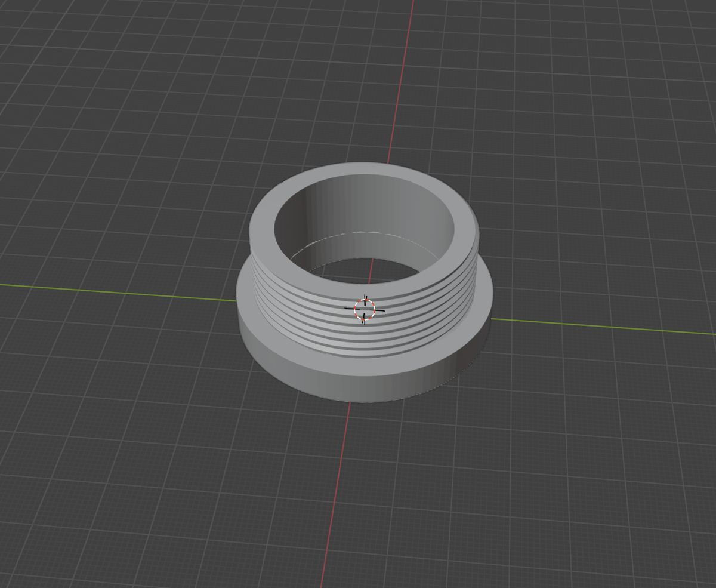
Task: Click the grid floor visible through the hole
Action: tap(346, 270)
